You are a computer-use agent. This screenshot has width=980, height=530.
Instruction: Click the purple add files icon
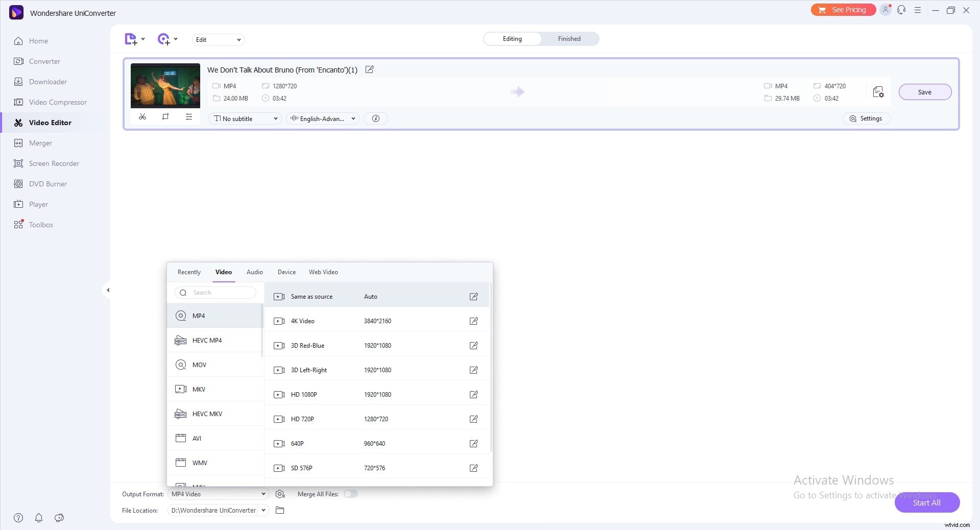131,39
